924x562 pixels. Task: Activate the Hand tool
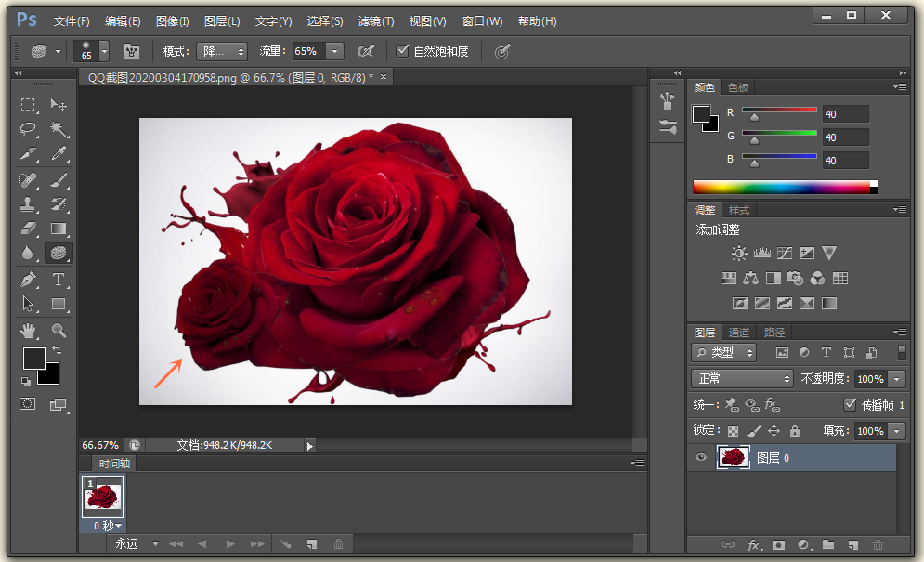[x=29, y=330]
